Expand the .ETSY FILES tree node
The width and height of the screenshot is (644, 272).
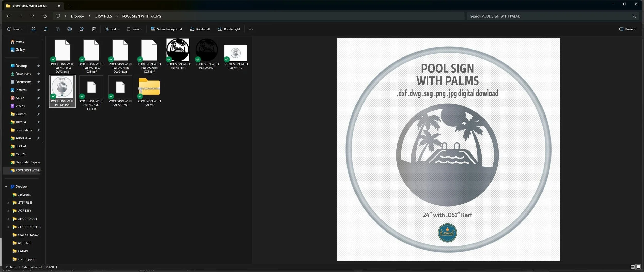[x=8, y=203]
